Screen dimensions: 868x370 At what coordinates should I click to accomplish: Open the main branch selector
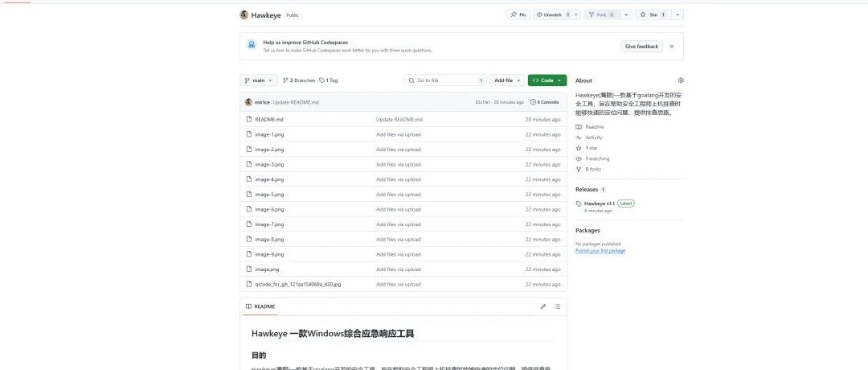pos(259,80)
